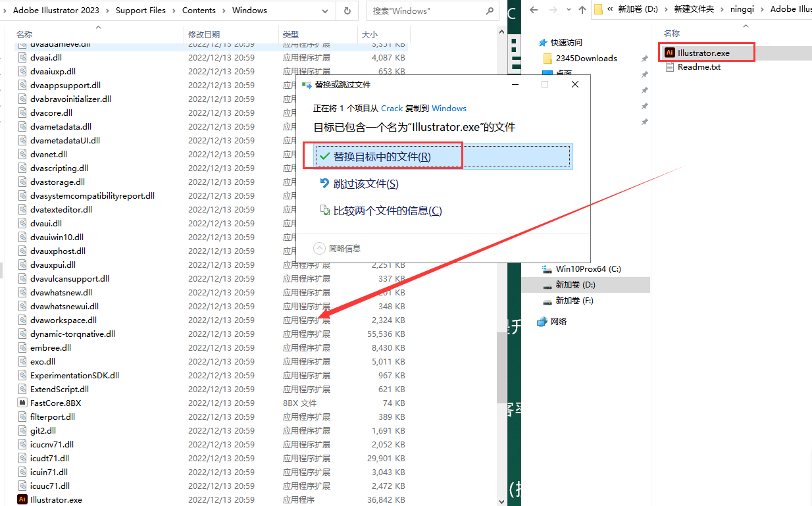Image resolution: width=812 pixels, height=506 pixels.
Task: Click Windows breadcrumb segment in left window
Action: (x=249, y=11)
